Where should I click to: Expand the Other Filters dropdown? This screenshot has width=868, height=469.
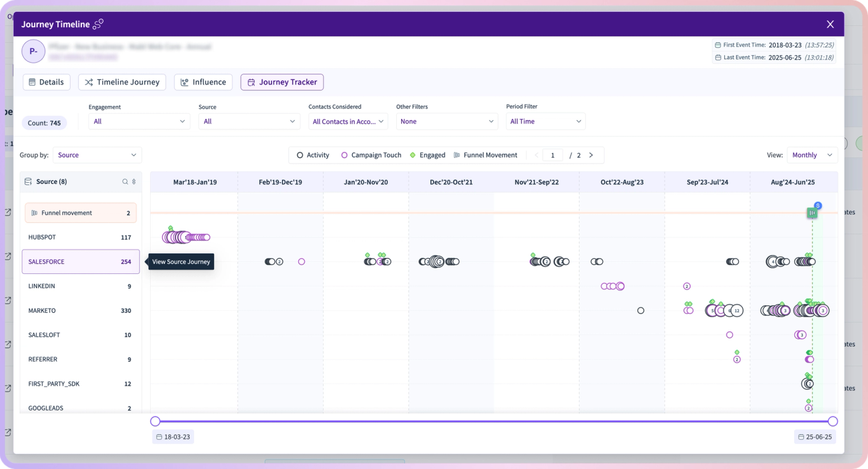tap(447, 121)
